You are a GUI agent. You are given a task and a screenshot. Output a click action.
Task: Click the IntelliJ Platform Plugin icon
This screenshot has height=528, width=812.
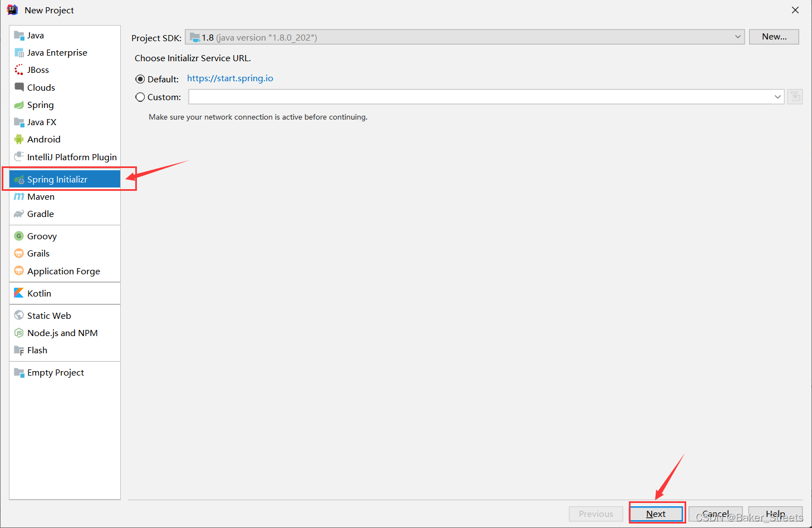(x=19, y=157)
